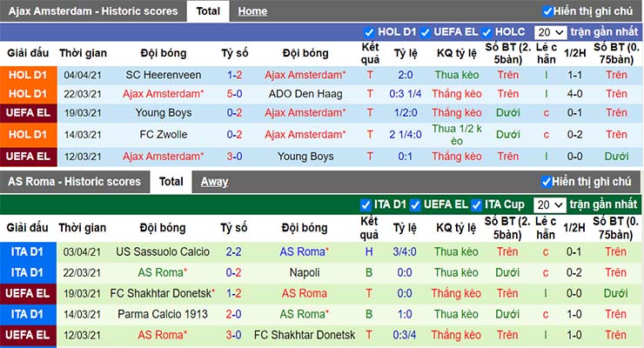Open match count dropdown in AS Roma section

tap(551, 204)
